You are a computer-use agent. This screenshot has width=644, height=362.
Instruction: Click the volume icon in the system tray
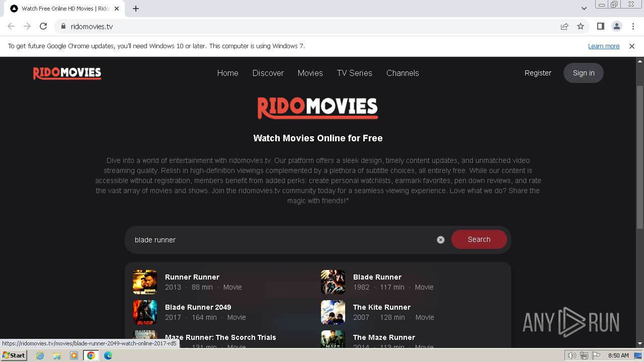pyautogui.click(x=572, y=355)
